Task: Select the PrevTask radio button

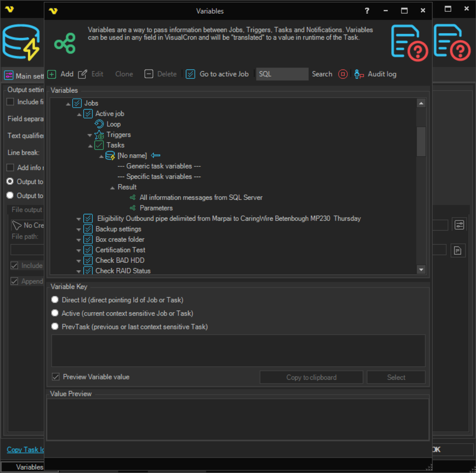Action: (55, 327)
